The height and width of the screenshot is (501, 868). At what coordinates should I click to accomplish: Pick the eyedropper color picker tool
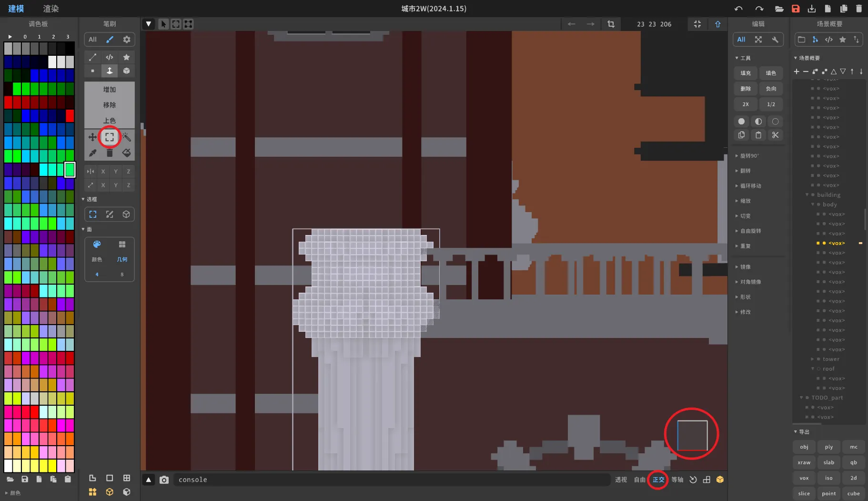coord(92,153)
